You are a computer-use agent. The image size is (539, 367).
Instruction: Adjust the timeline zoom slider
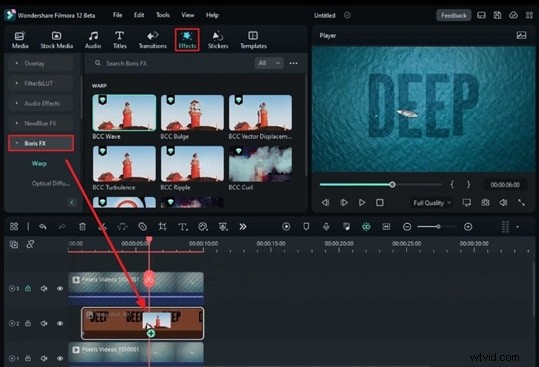point(438,227)
